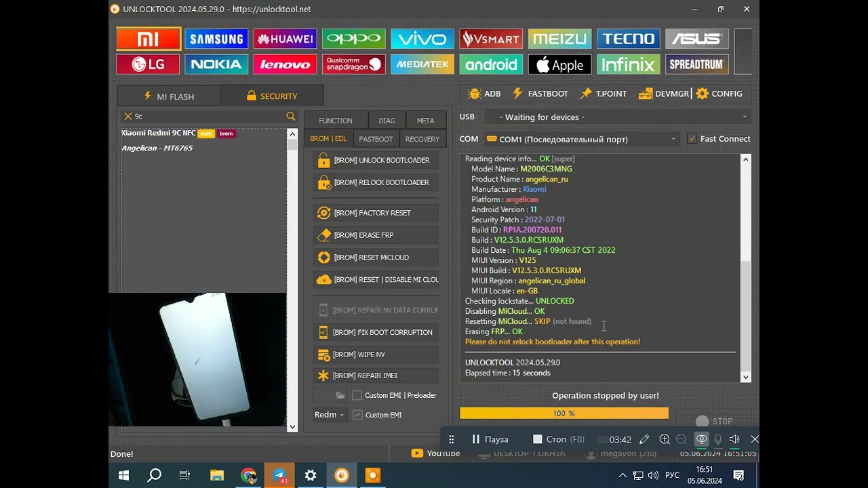Launch Google Chrome from the taskbar
Screen dimensions: 868x488
click(x=248, y=475)
